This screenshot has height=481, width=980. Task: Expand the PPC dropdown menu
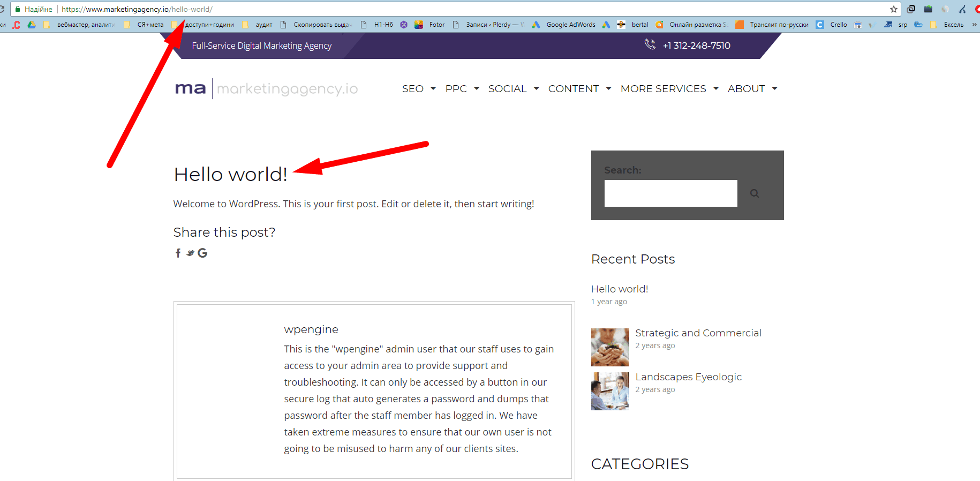click(x=462, y=89)
